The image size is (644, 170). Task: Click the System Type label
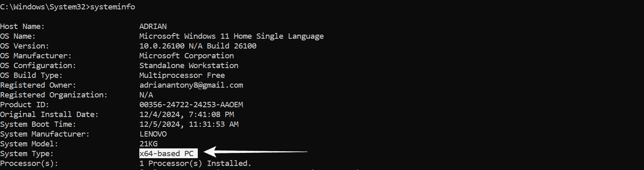pyautogui.click(x=27, y=153)
